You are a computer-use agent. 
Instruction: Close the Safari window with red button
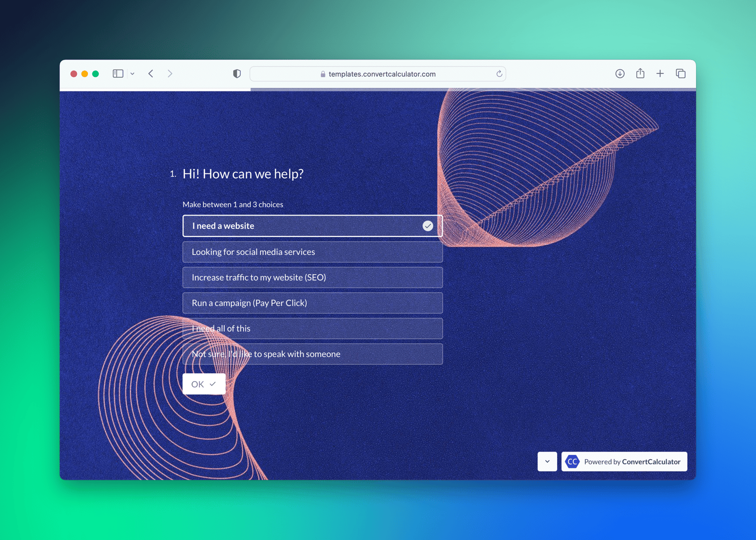pyautogui.click(x=73, y=74)
